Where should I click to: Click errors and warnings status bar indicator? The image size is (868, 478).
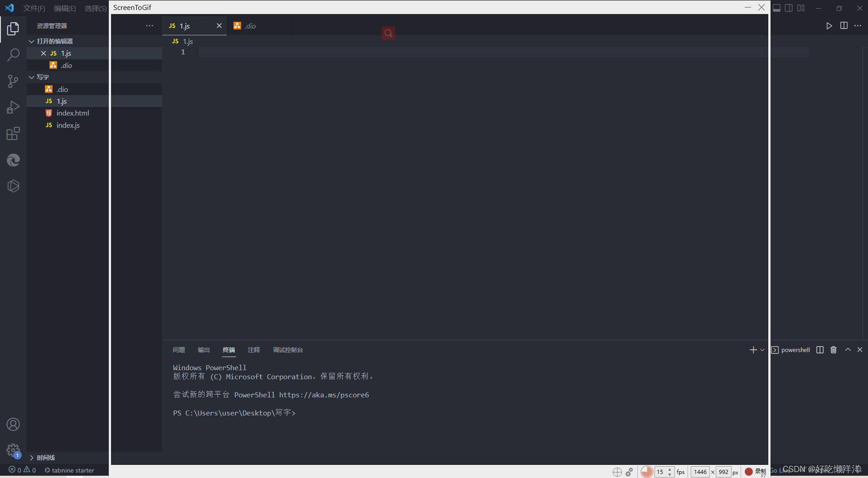coord(22,470)
